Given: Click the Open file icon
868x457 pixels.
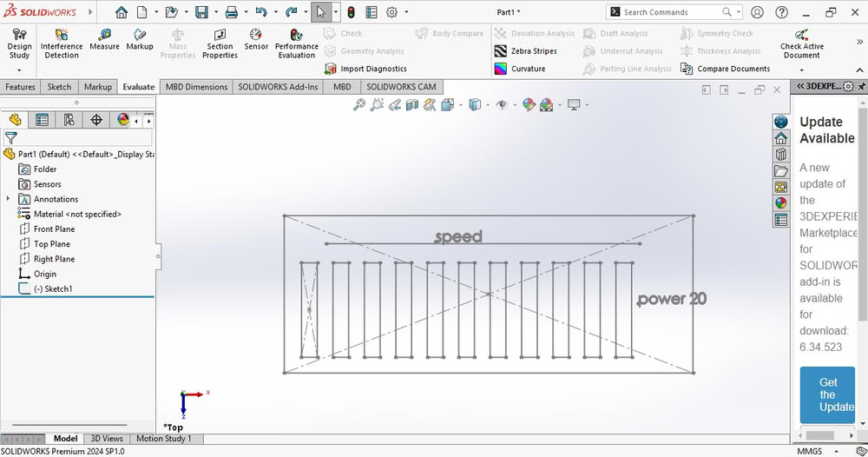Looking at the screenshot, I should point(172,12).
